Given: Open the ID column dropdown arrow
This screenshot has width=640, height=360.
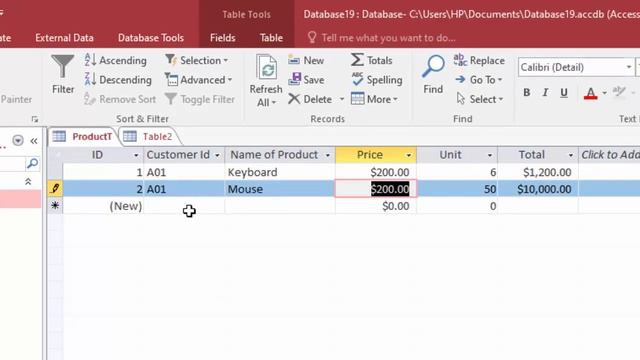Looking at the screenshot, I should 136,156.
